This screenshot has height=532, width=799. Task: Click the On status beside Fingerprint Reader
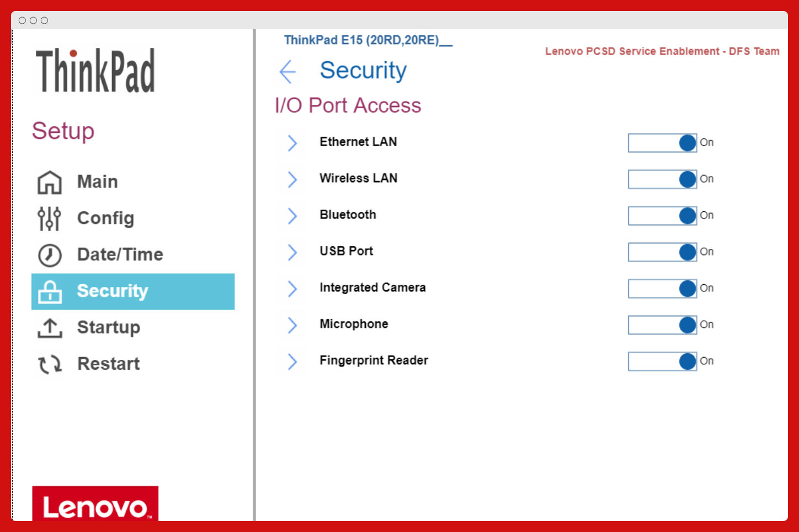click(707, 361)
